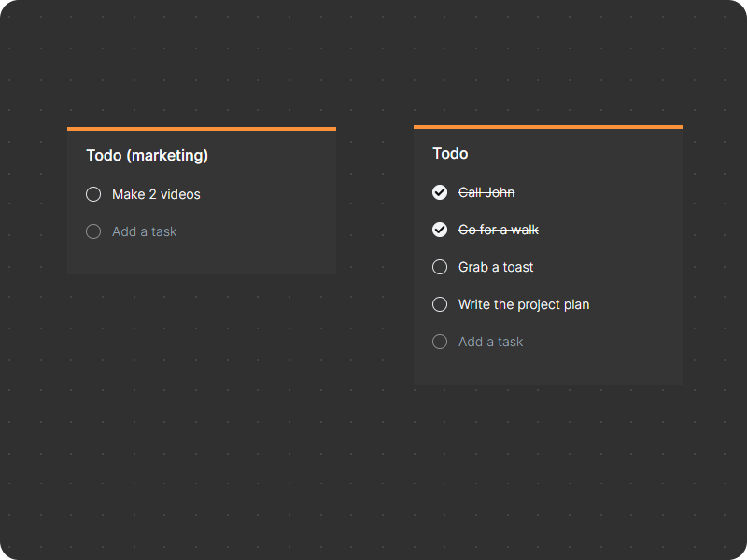The height and width of the screenshot is (560, 747).
Task: Click the Todo card title
Action: click(450, 153)
